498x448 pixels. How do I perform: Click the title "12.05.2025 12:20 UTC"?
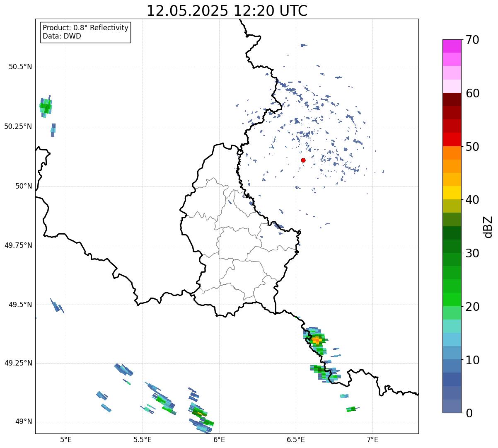coord(227,10)
